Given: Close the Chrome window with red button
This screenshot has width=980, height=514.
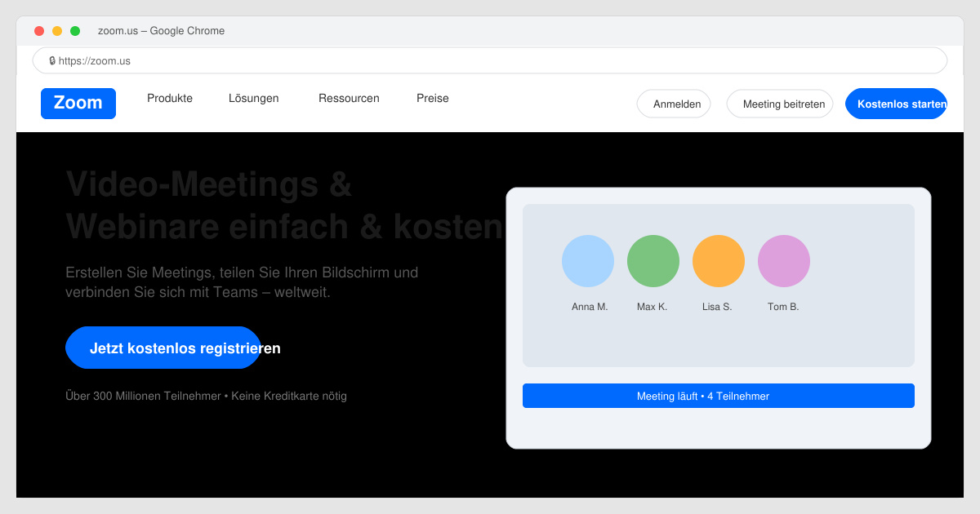Looking at the screenshot, I should [x=39, y=31].
